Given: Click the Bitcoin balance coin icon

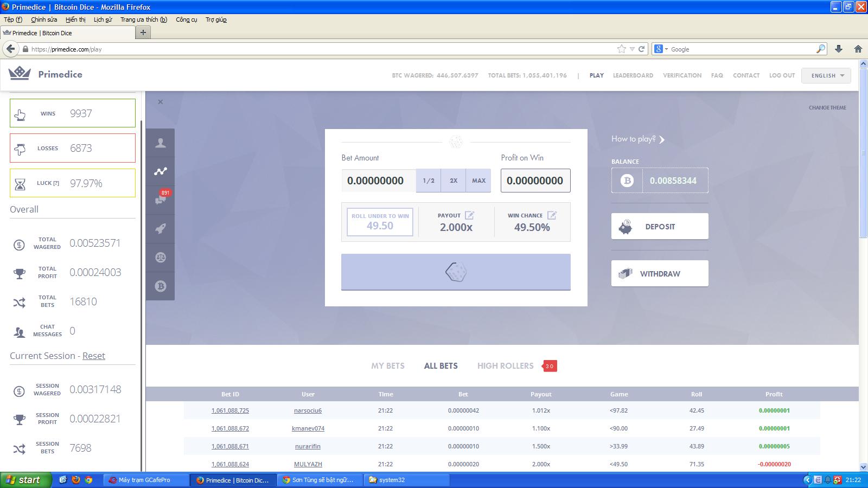Looking at the screenshot, I should click(627, 181).
